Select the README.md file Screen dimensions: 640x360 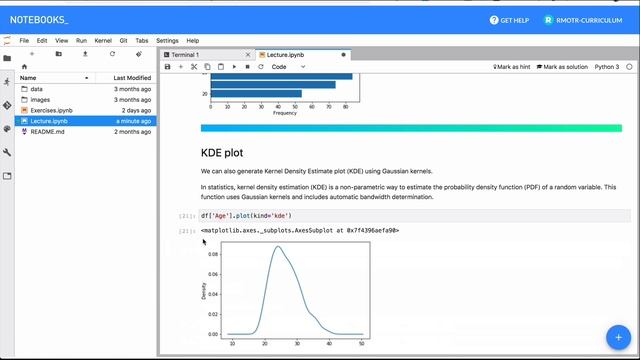click(86, 131)
